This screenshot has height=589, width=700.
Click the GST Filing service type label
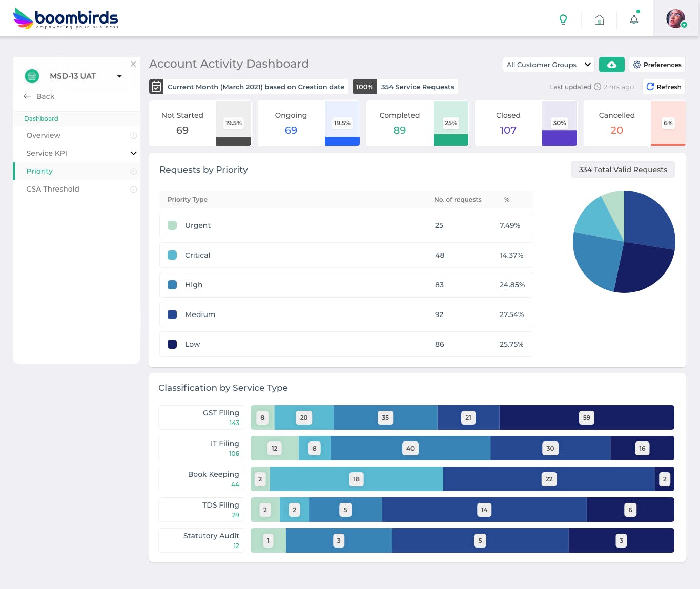221,413
